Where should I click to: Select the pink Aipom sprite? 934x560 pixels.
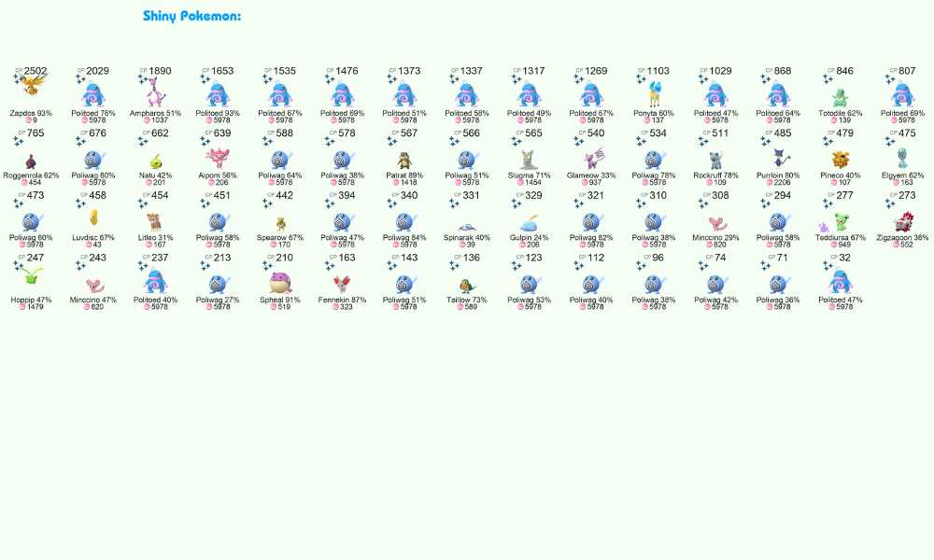pos(218,158)
